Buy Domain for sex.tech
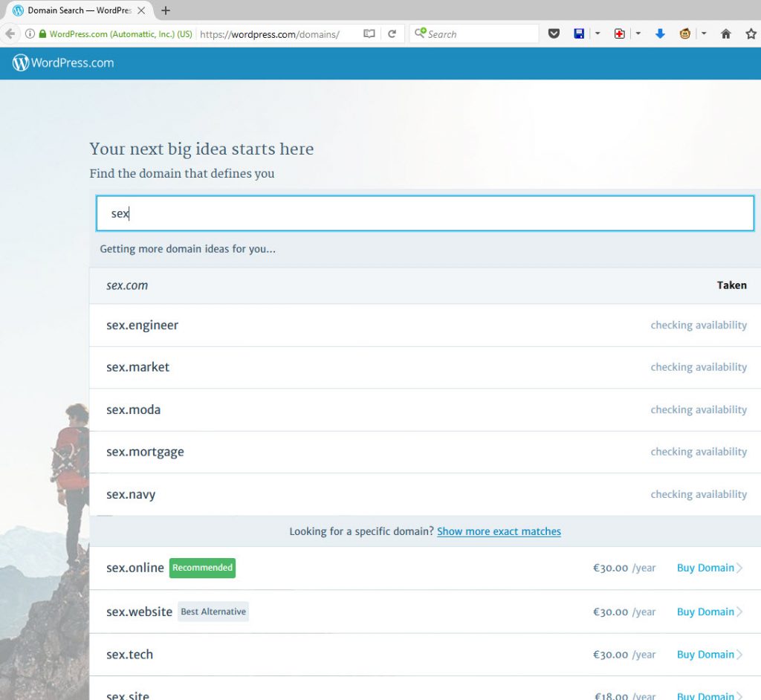 point(710,655)
